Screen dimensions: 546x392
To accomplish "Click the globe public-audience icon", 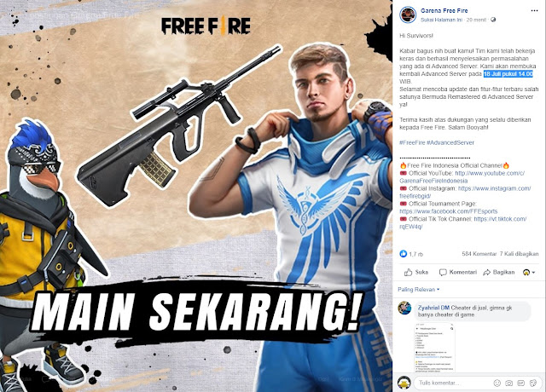I will (493, 20).
